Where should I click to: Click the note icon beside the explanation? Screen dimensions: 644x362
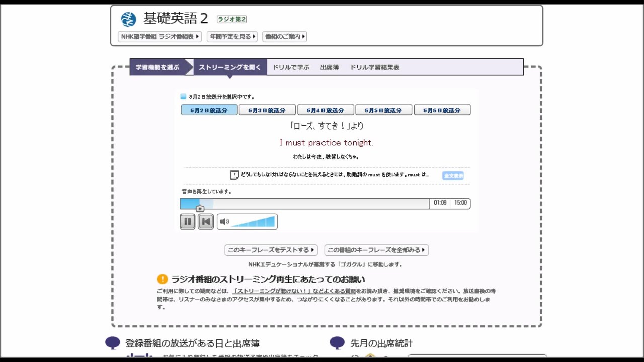pos(234,175)
